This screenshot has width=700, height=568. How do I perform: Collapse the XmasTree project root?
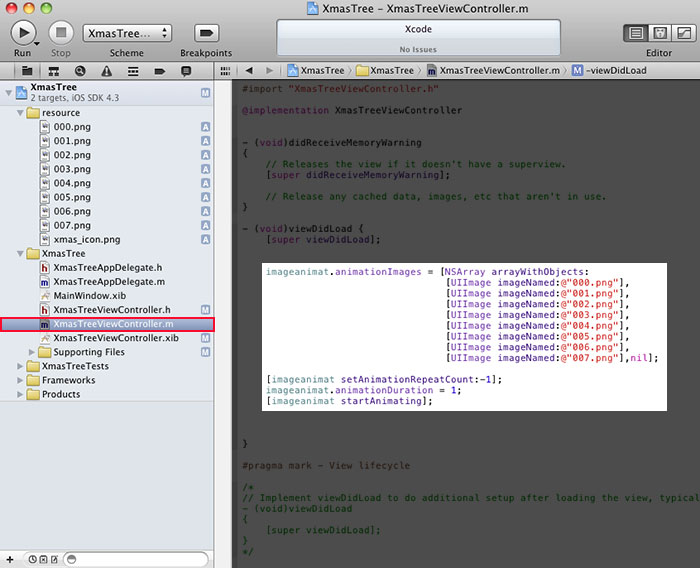[8, 93]
